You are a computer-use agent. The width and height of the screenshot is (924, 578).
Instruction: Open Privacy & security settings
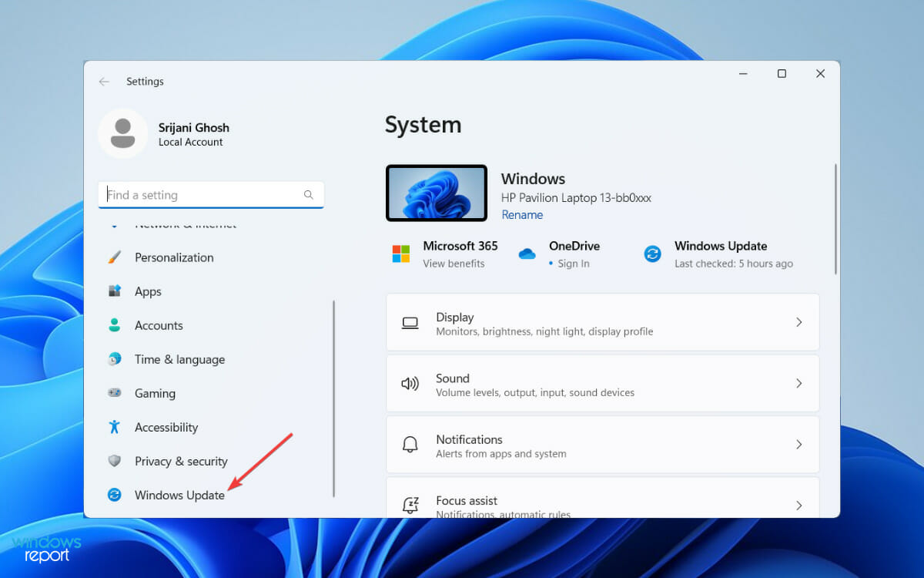click(x=181, y=461)
